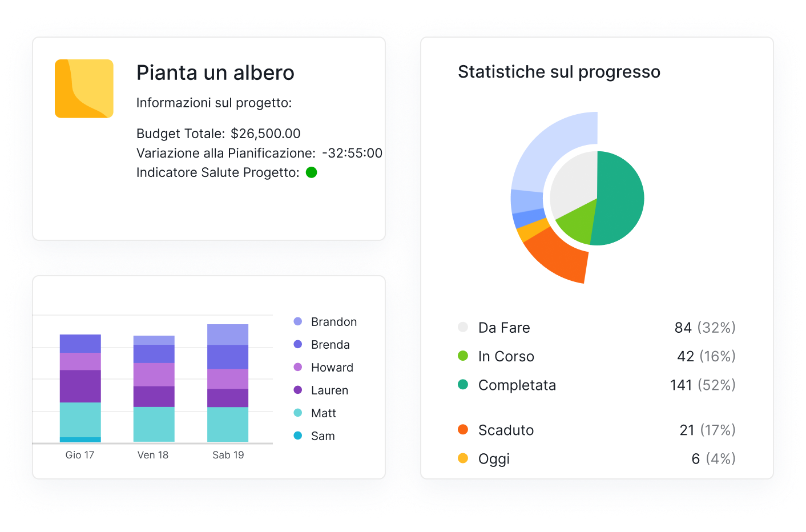Select the Gio 17 stacked bar
Viewport: 806px width, 532px height.
[80, 388]
